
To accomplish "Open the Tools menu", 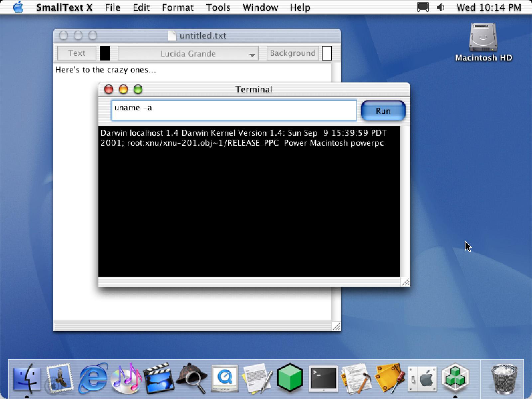I will (218, 7).
